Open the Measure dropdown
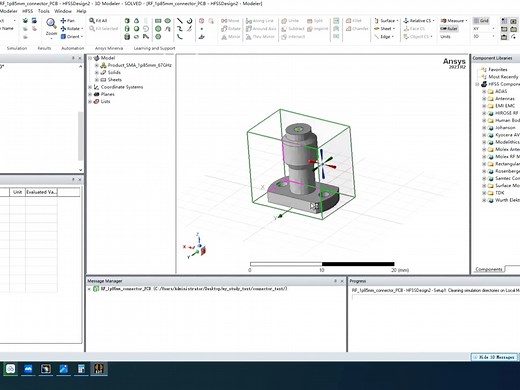The width and height of the screenshot is (520, 390). [x=454, y=21]
